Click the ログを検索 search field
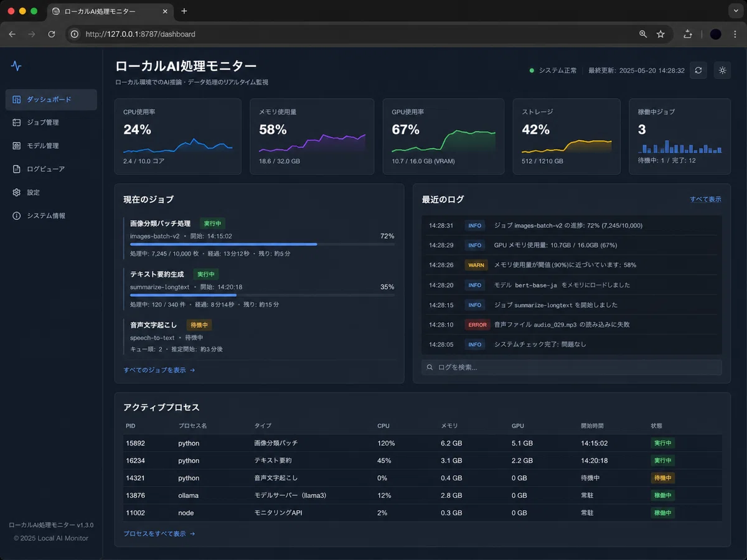Screen dimensions: 747x560 571,368
